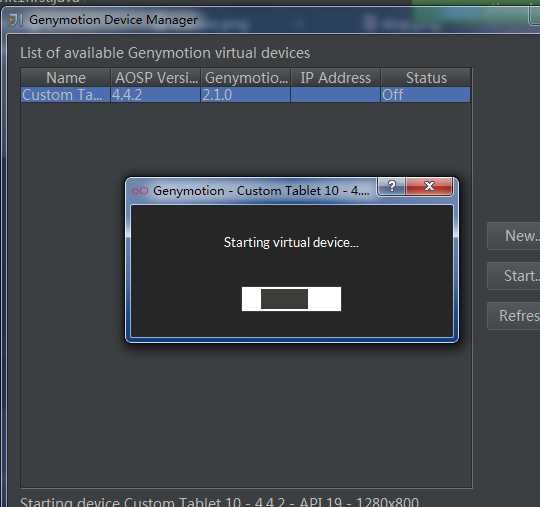
Task: Click the Genymotion - Custom Tablet dialog title
Action: tap(261, 190)
